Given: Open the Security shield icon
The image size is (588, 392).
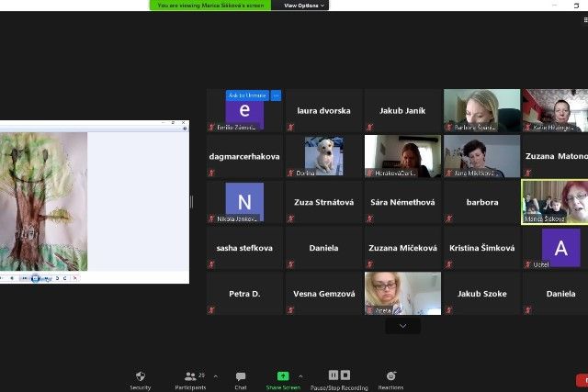Looking at the screenshot, I should tap(140, 376).
